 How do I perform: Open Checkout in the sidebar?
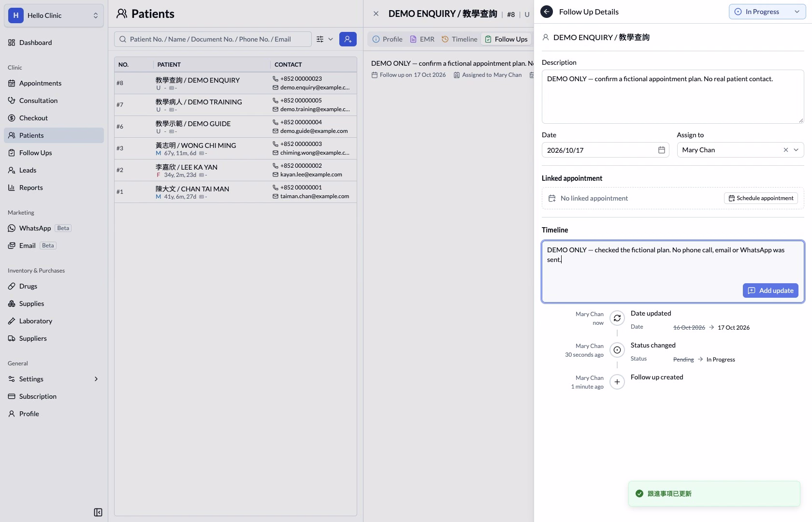pyautogui.click(x=54, y=118)
